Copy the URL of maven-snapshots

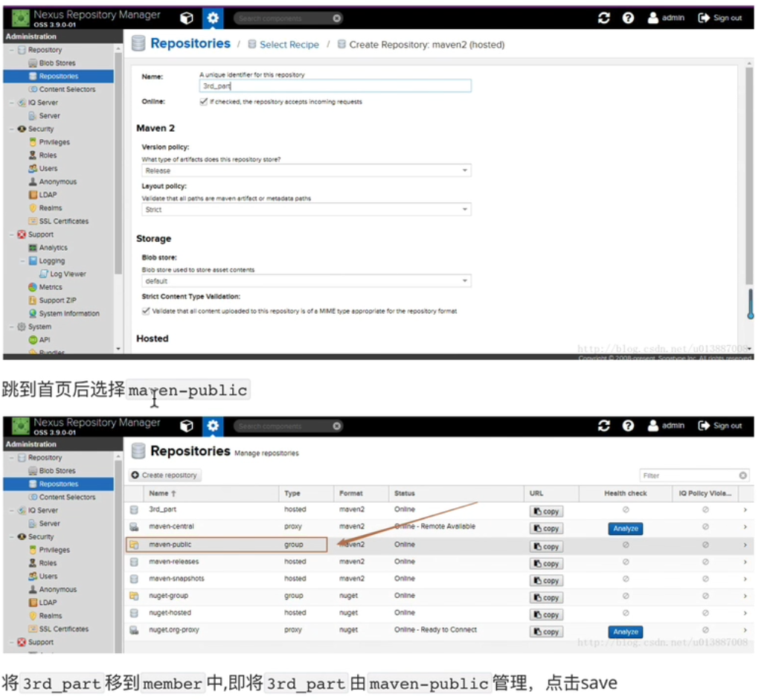pyautogui.click(x=546, y=580)
